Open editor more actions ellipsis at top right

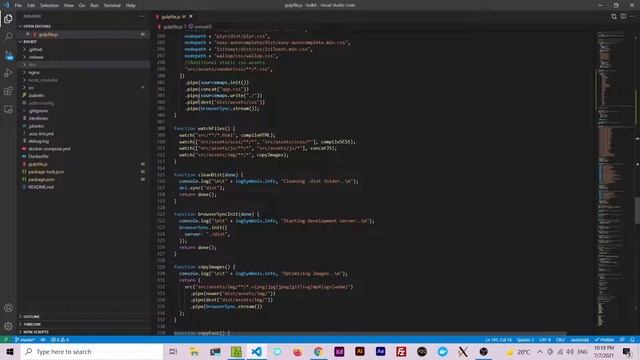click(x=632, y=16)
